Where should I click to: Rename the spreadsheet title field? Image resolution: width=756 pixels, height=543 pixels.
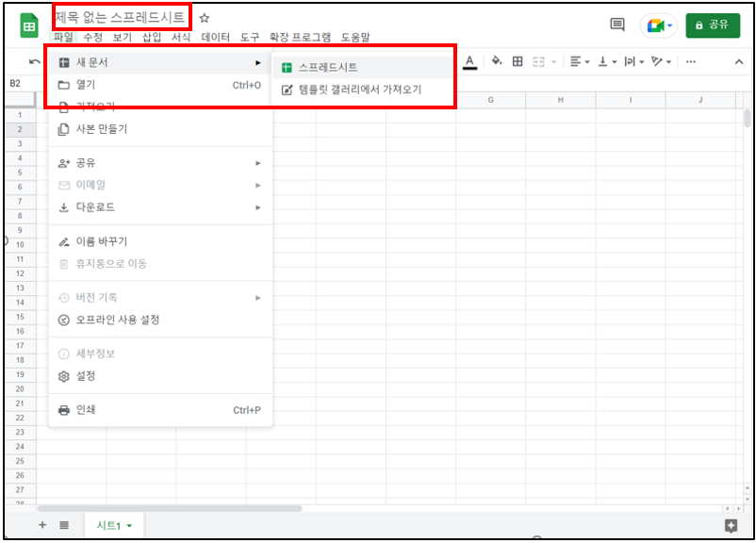pyautogui.click(x=118, y=16)
